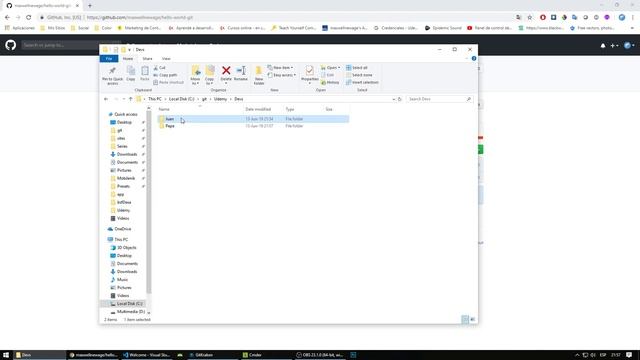The image size is (640, 360).
Task: Click Local Disk (C:) in the breadcrumb
Action: tap(182, 99)
